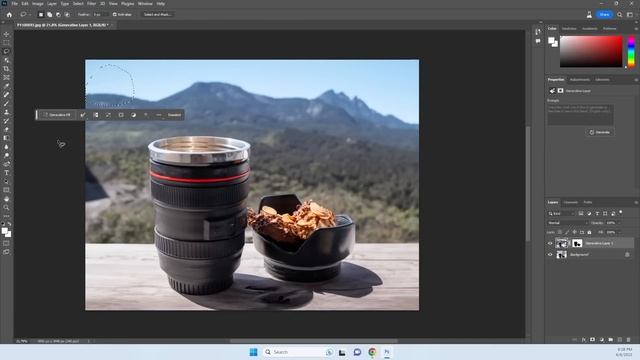The width and height of the screenshot is (640, 360).
Task: Select the Spot Healing Brush tool
Action: point(6,95)
